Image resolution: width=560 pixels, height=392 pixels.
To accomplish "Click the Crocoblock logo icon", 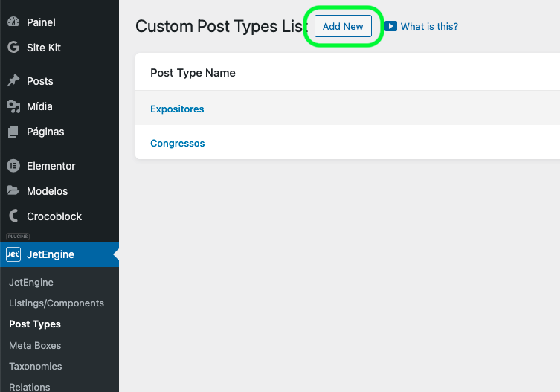I will point(13,216).
